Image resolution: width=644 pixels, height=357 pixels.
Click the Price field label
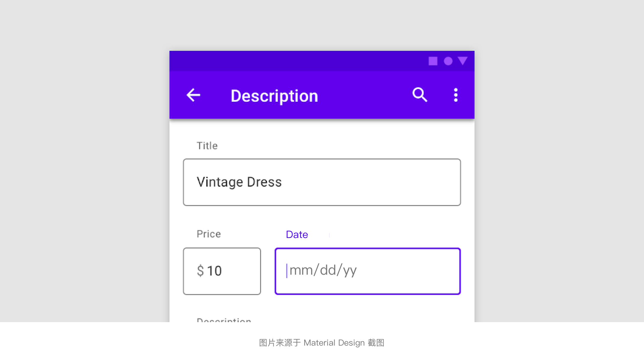209,234
